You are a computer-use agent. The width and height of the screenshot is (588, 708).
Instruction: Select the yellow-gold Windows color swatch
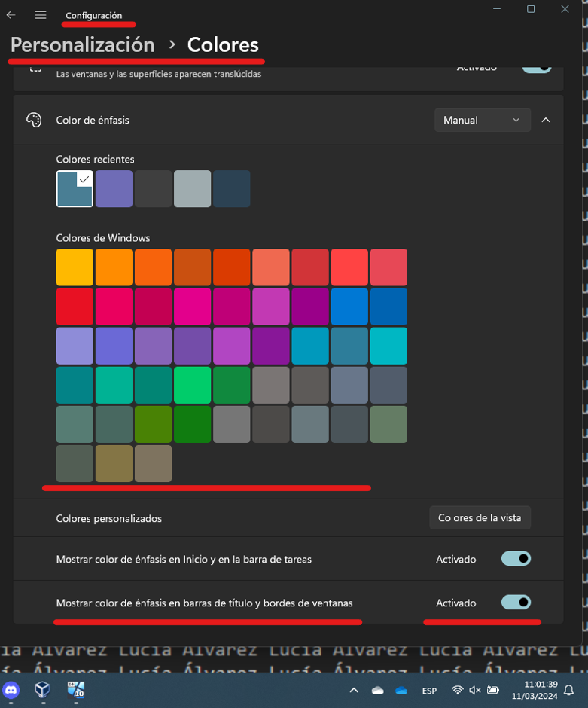tap(75, 267)
